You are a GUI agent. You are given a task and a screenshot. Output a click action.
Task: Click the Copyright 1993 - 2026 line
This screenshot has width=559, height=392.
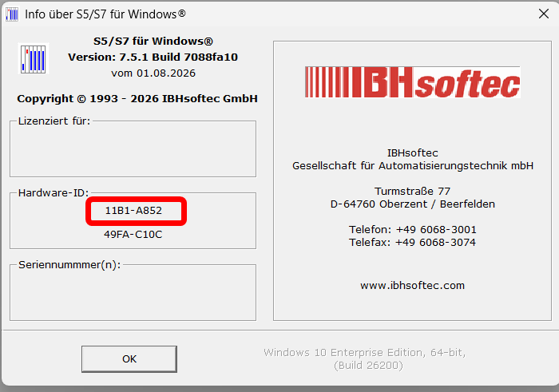click(x=137, y=98)
